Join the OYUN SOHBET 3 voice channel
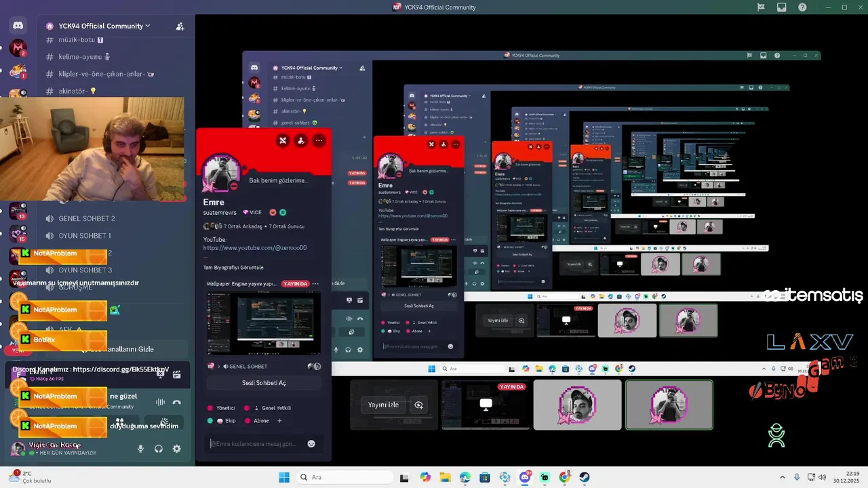Image resolution: width=868 pixels, height=488 pixels. (x=79, y=270)
